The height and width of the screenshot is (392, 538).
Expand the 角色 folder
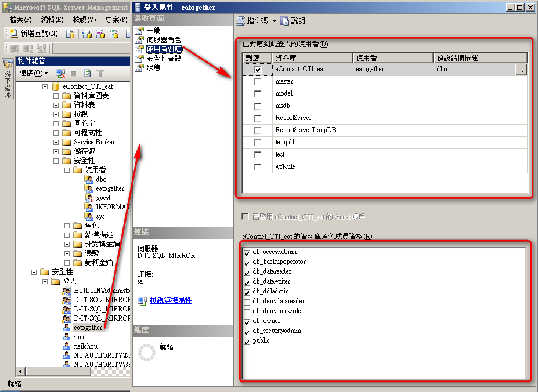(x=67, y=226)
